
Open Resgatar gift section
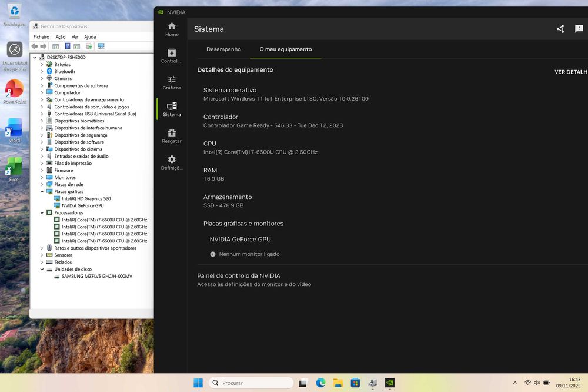[172, 136]
